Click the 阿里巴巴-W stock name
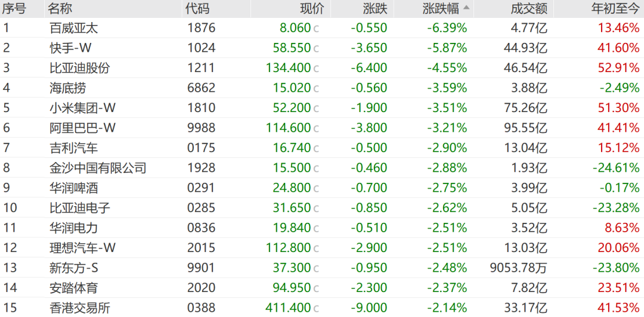 point(82,128)
